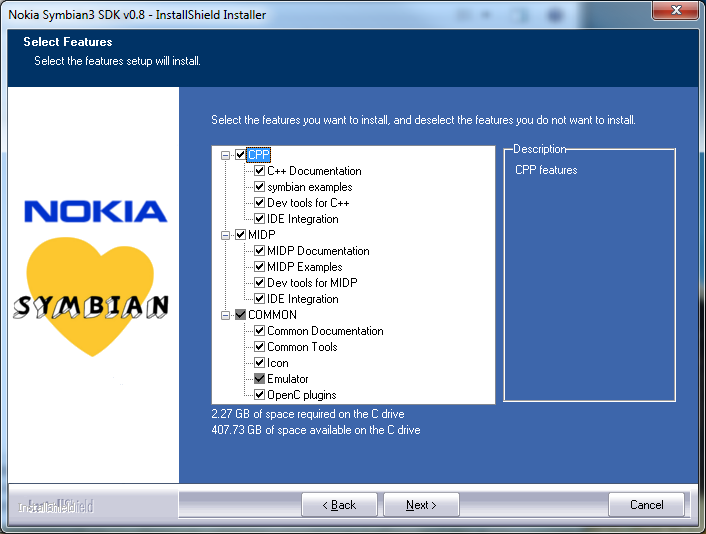
Task: Toggle the MIDP Documentation checkbox
Action: (259, 251)
